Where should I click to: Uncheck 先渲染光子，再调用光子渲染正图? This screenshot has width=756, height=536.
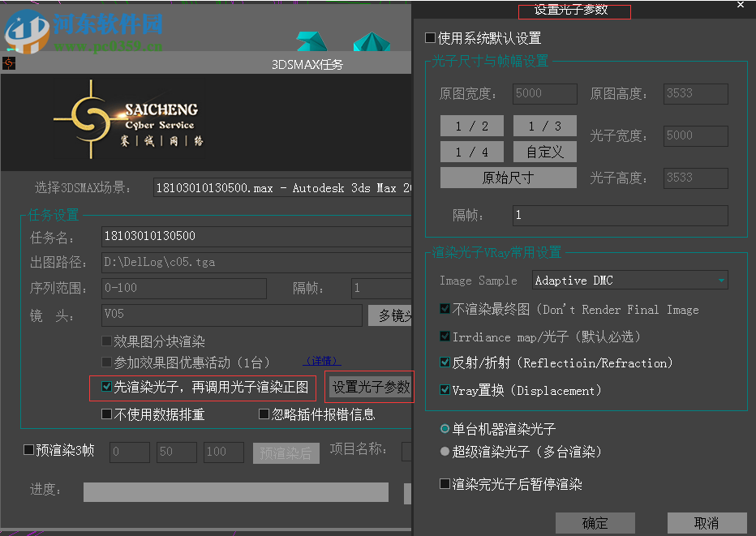(107, 387)
